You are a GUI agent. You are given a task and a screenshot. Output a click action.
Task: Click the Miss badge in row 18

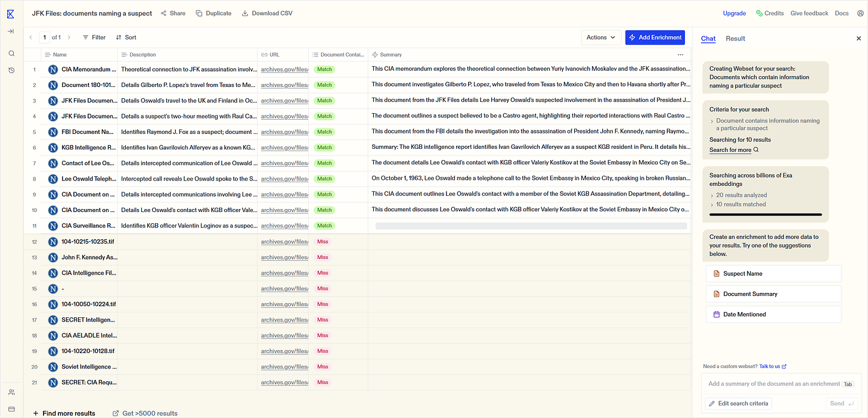323,336
